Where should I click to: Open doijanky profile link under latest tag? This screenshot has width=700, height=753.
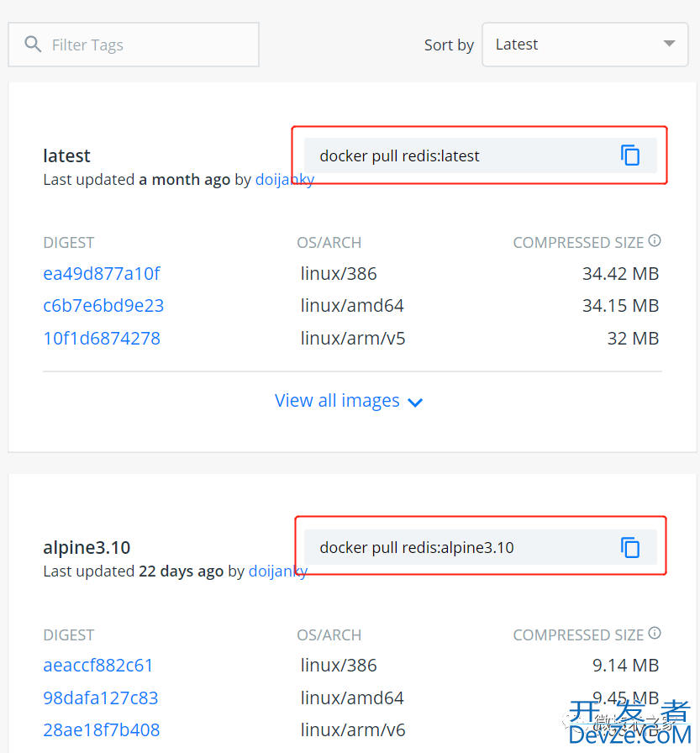pyautogui.click(x=285, y=180)
